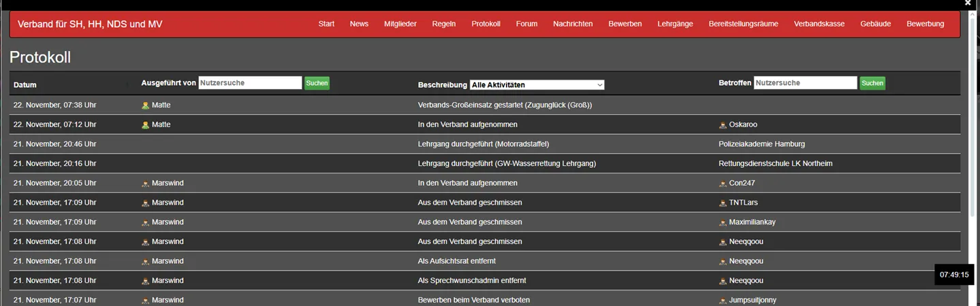Click the user icon beside Jumpsuitjonny
The height and width of the screenshot is (306, 980).
(x=723, y=301)
